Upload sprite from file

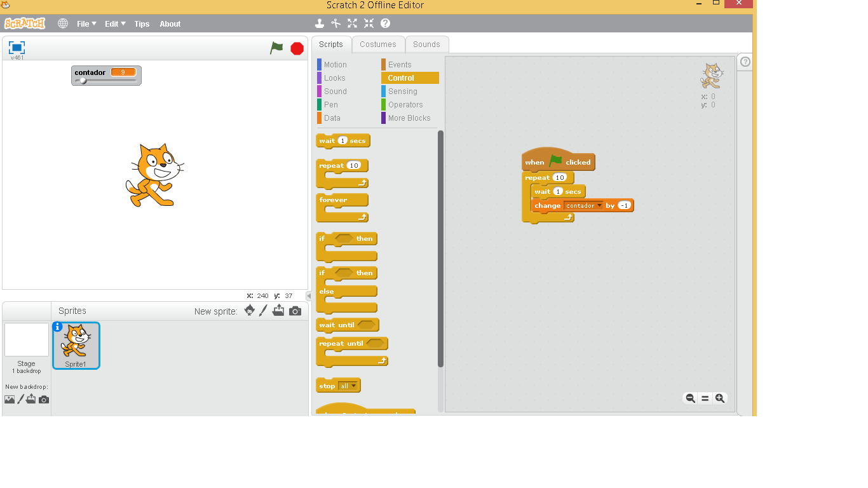click(x=278, y=311)
